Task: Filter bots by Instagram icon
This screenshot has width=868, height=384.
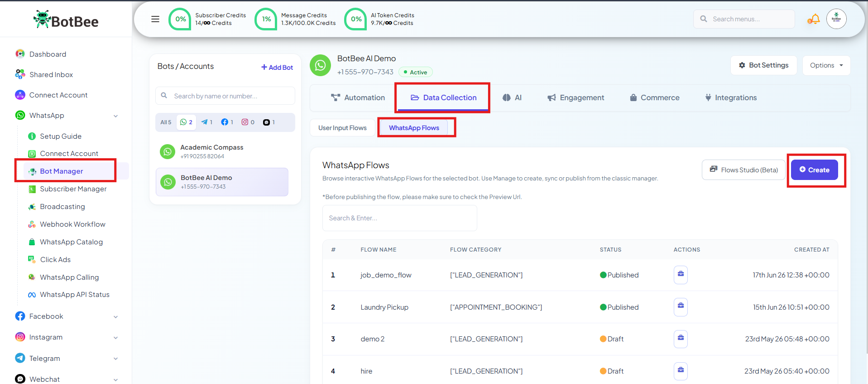Action: (248, 122)
